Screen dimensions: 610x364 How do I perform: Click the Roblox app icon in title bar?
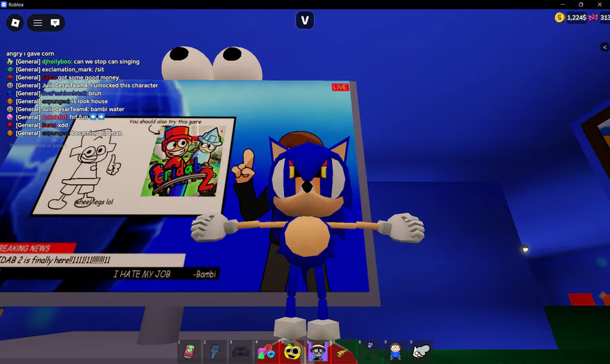(4, 4)
